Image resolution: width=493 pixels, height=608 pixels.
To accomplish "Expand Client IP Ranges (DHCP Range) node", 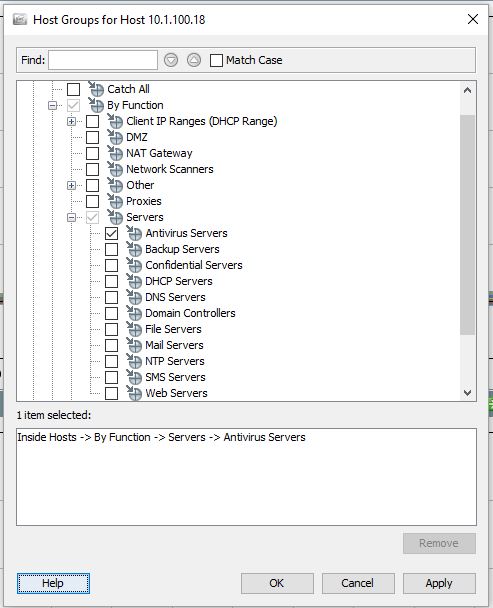I will [71, 121].
